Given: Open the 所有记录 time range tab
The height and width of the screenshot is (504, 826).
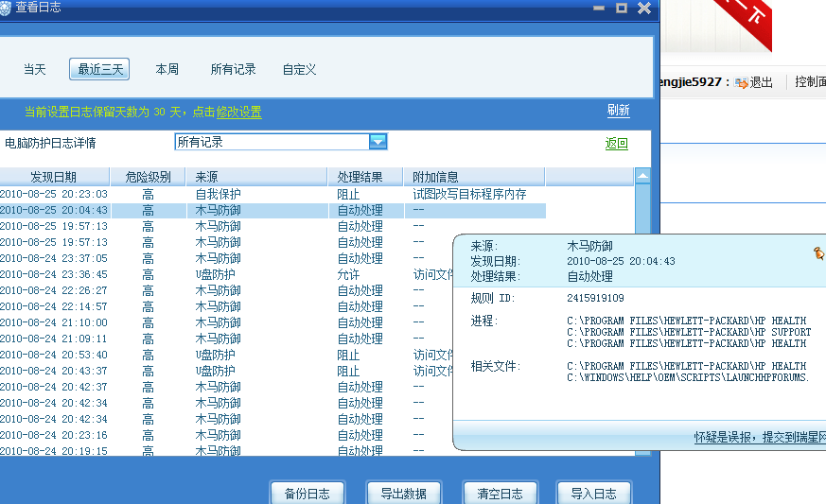Looking at the screenshot, I should [233, 69].
